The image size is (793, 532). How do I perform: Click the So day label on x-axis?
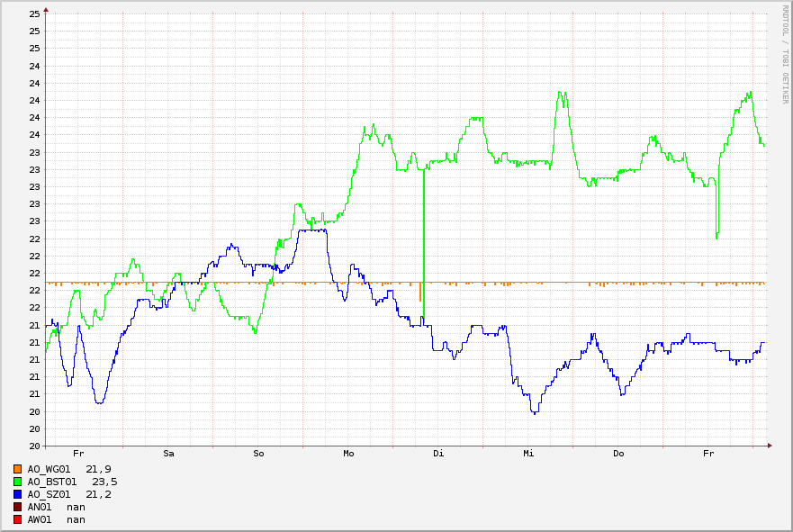(x=258, y=454)
